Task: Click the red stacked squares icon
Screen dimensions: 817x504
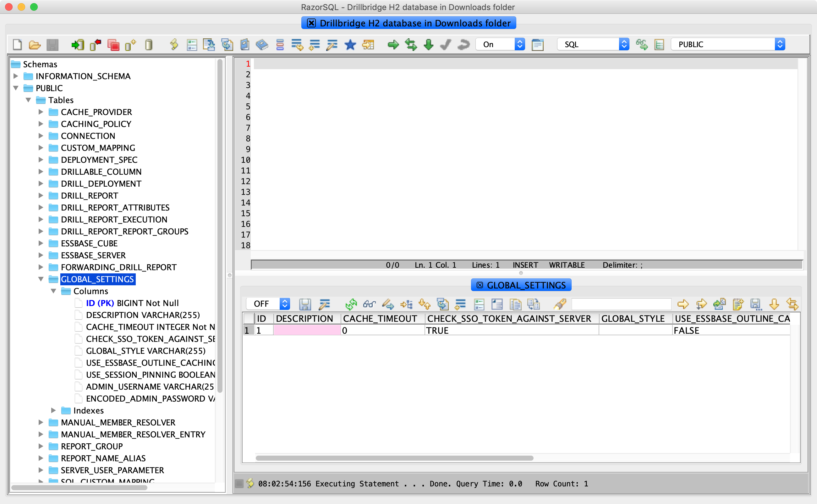Action: pos(113,44)
